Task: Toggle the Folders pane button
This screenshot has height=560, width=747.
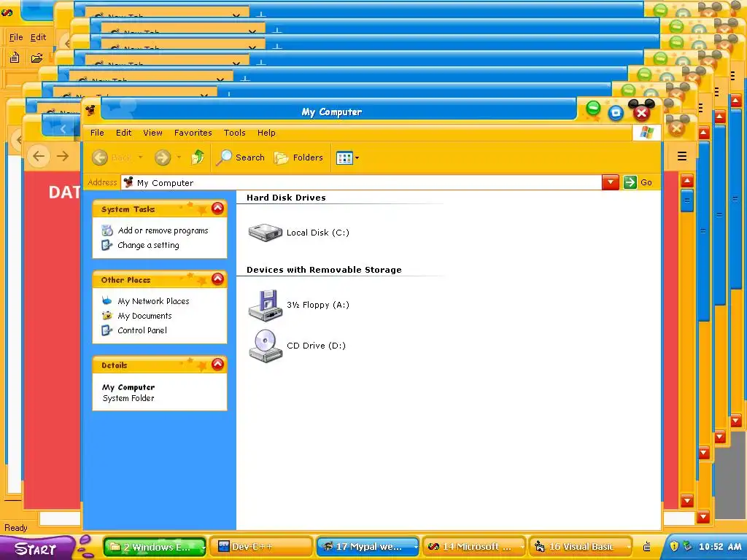Action: [298, 157]
